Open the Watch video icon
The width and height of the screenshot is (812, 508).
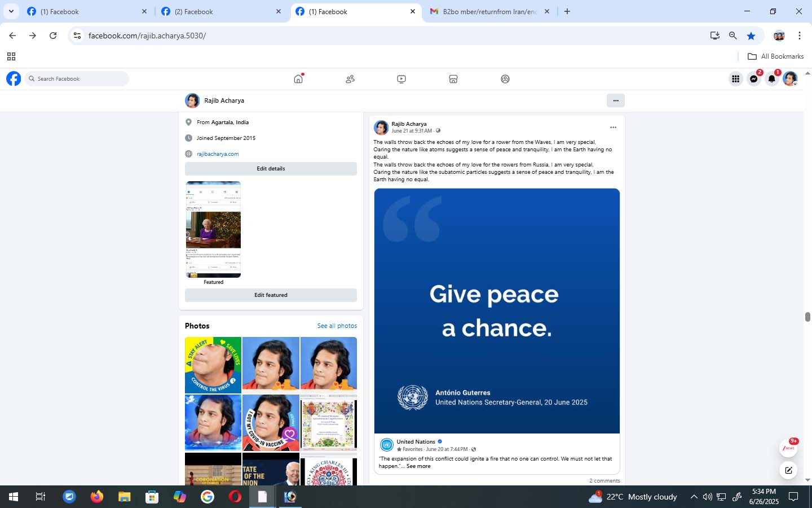click(401, 79)
